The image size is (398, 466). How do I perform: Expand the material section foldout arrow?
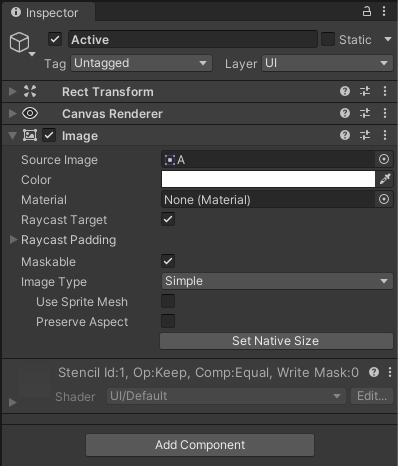pos(13,402)
